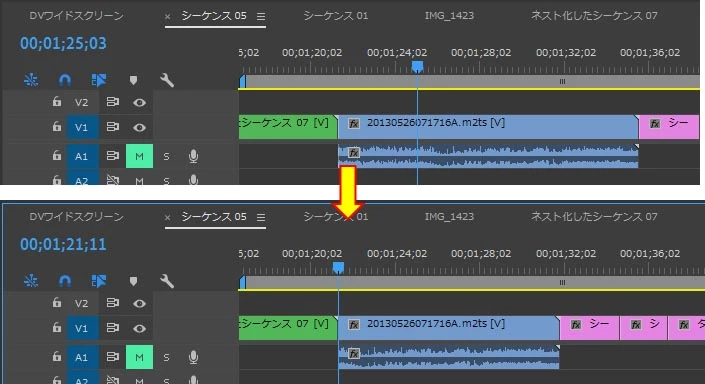The image size is (705, 384).
Task: Hide V1 track output eye in lower timeline
Action: click(x=139, y=329)
